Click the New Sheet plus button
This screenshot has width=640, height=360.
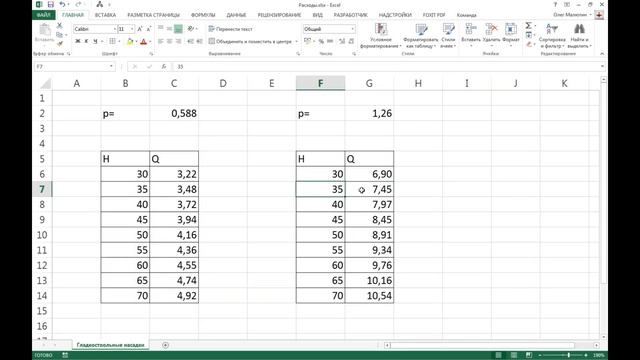pos(165,345)
